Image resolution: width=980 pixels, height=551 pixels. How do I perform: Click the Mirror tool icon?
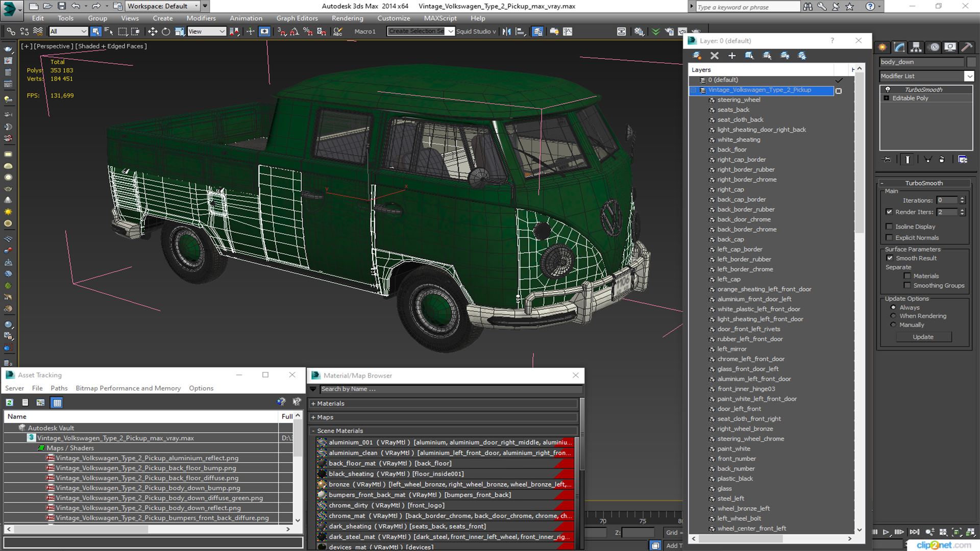pyautogui.click(x=506, y=32)
